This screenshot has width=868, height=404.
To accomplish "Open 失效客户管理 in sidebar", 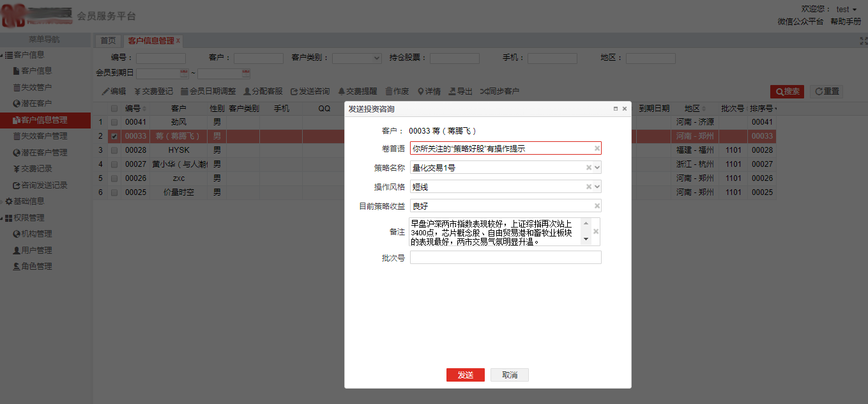I will pos(40,136).
